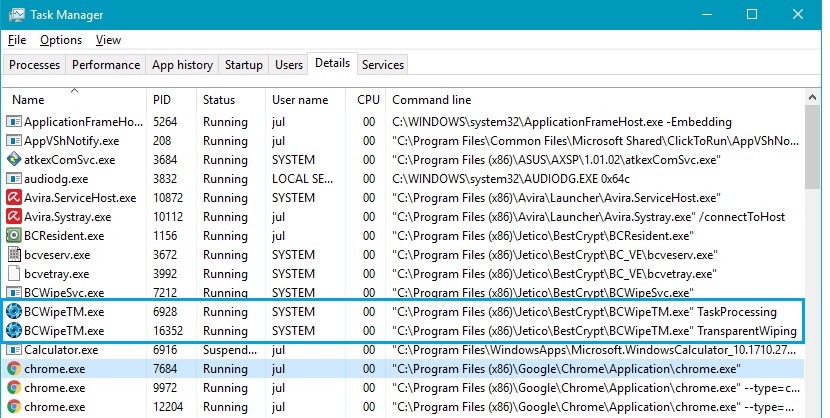Click the ApplicationFrameHost process icon
This screenshot has height=418, width=830.
coord(14,122)
